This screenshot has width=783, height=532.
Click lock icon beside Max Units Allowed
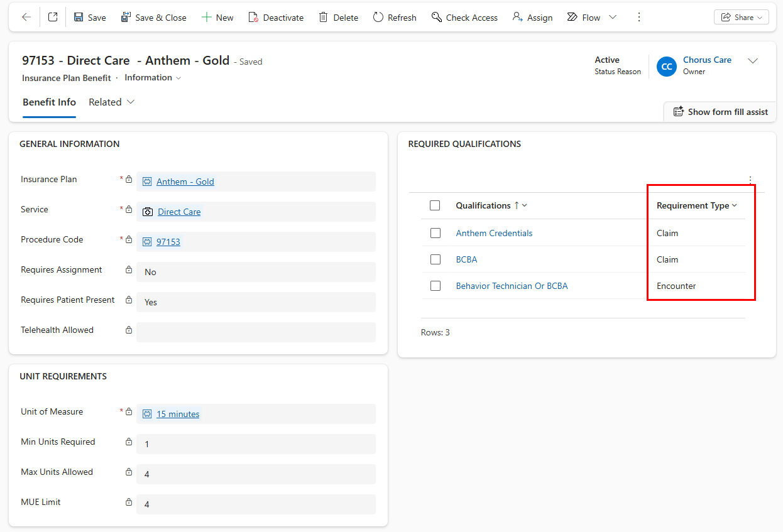(x=129, y=472)
